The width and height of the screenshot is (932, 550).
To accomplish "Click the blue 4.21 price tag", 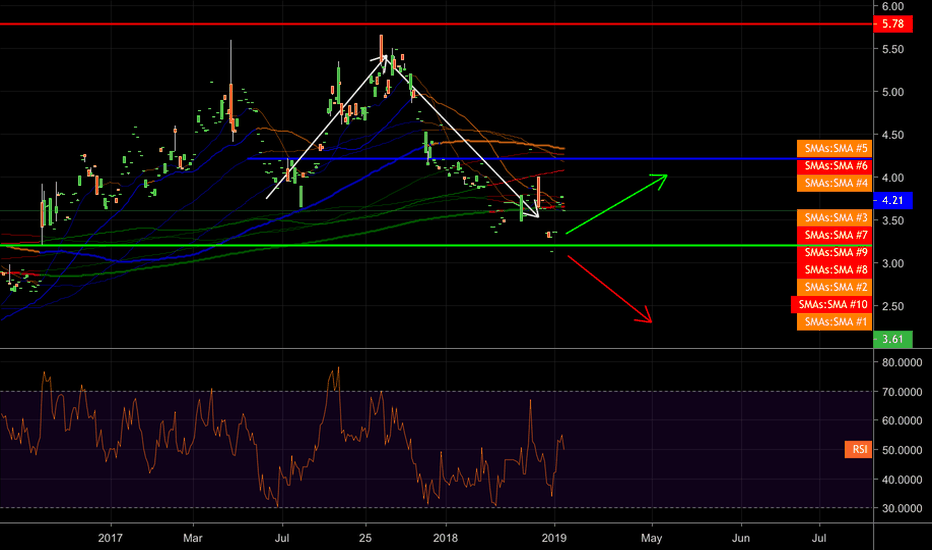I will pos(893,200).
